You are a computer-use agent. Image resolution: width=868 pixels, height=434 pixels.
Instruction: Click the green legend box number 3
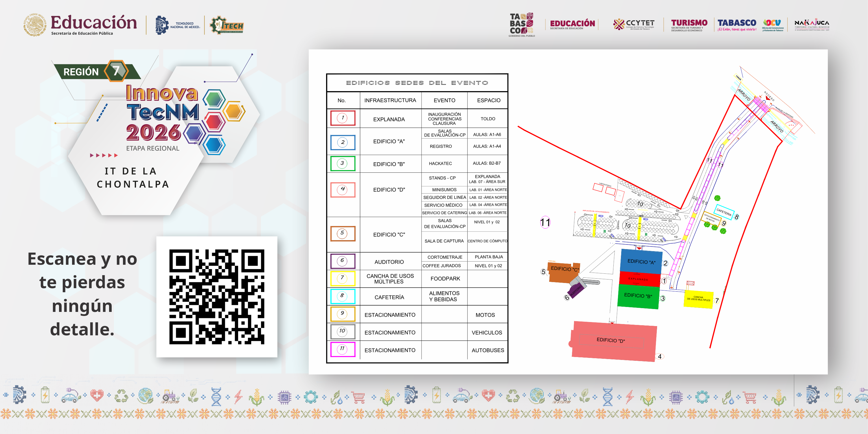click(x=343, y=163)
